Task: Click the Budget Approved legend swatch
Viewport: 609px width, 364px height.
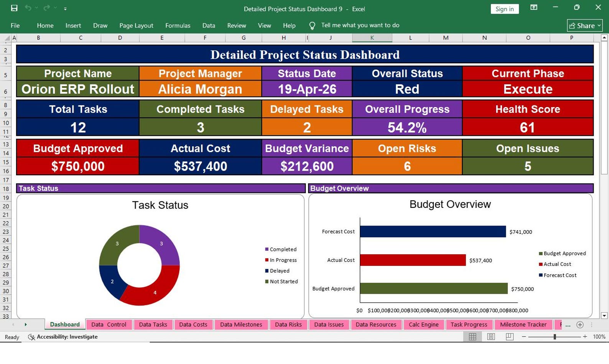Action: click(540, 254)
